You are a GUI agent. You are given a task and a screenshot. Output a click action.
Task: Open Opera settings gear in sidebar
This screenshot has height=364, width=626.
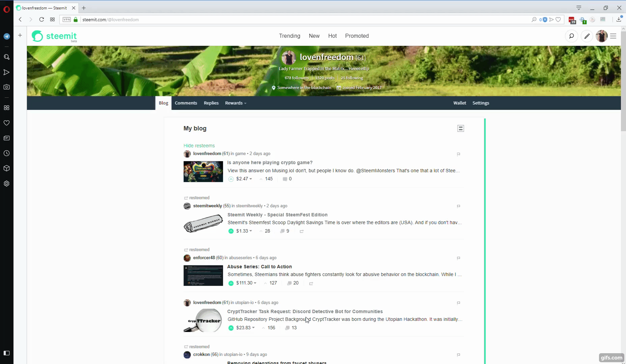[7, 184]
